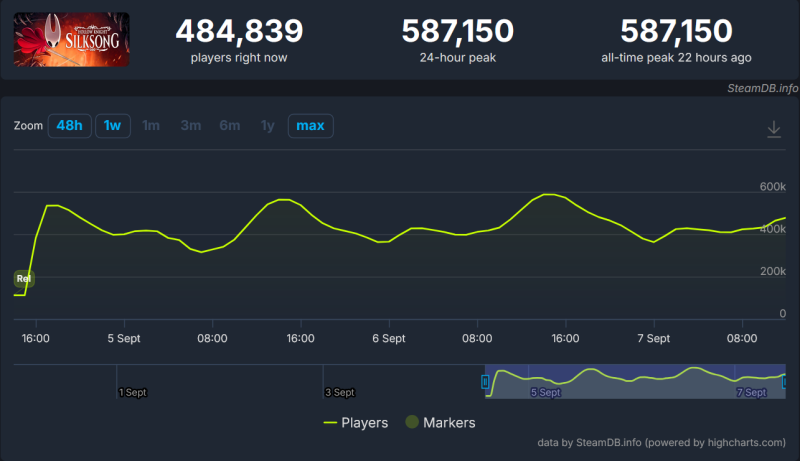Hide Markers series in the chart legend
The width and height of the screenshot is (800, 461).
440,423
